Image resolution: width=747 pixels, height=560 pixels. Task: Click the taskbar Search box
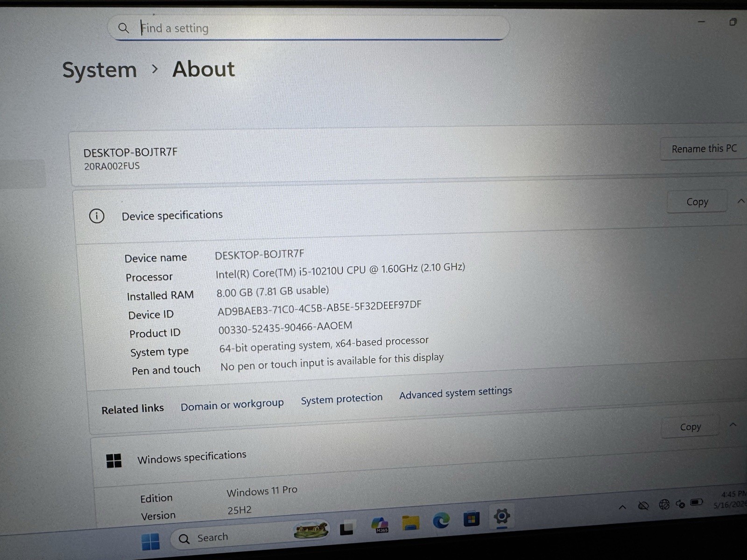point(250,534)
